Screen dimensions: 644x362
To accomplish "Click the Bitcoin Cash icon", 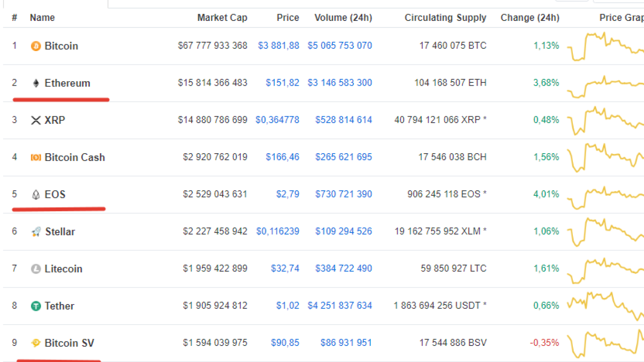I will pos(36,157).
